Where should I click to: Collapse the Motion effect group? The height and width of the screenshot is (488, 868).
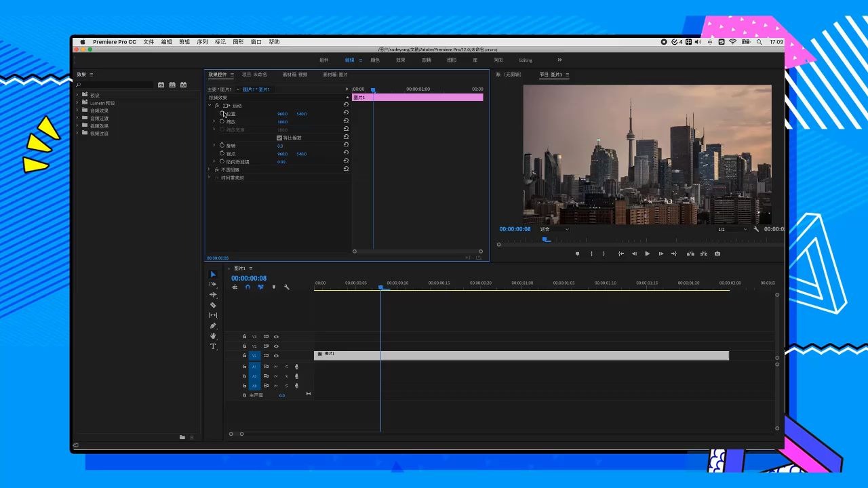[210, 106]
